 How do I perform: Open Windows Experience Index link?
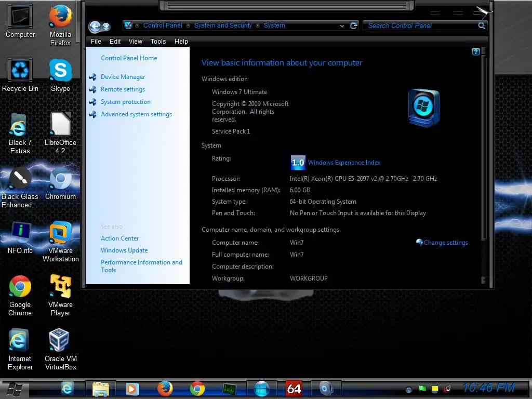pos(344,163)
